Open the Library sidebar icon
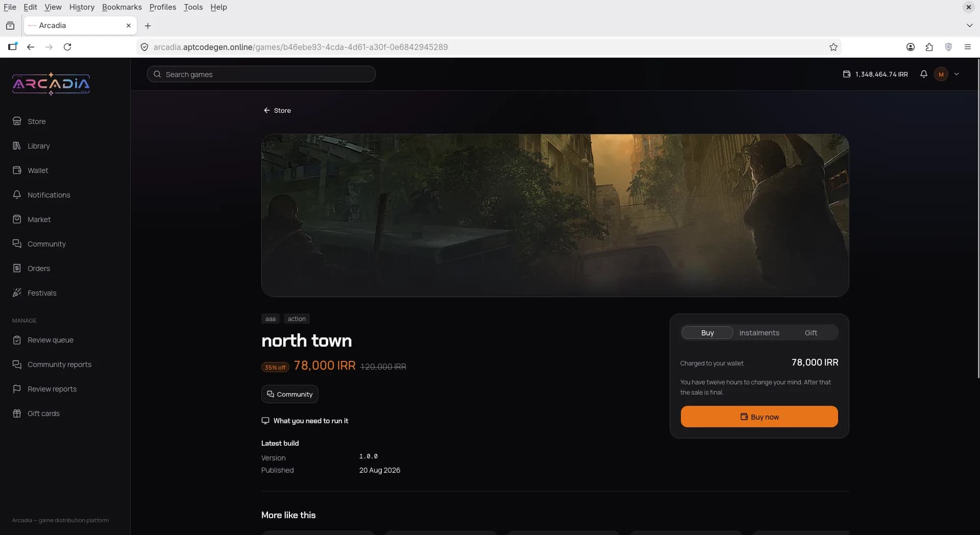 click(x=17, y=145)
